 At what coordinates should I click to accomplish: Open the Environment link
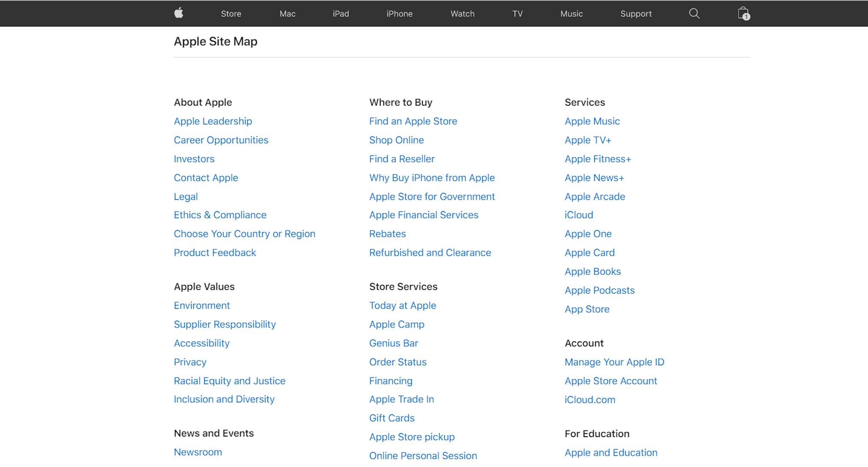tap(202, 305)
